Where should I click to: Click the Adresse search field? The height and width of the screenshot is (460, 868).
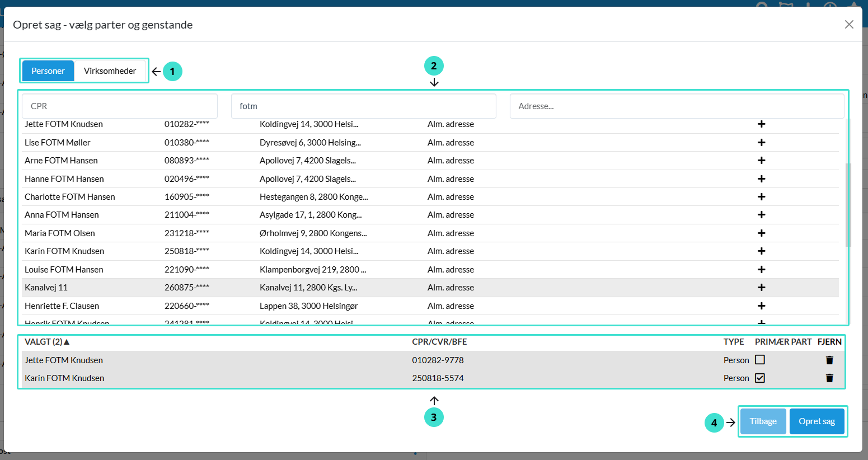tap(676, 106)
